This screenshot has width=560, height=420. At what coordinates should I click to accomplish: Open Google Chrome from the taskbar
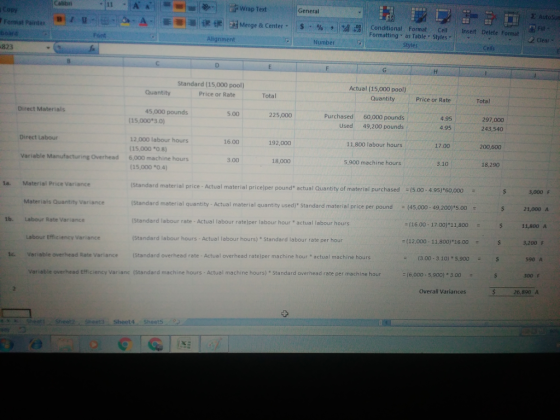[x=125, y=344]
